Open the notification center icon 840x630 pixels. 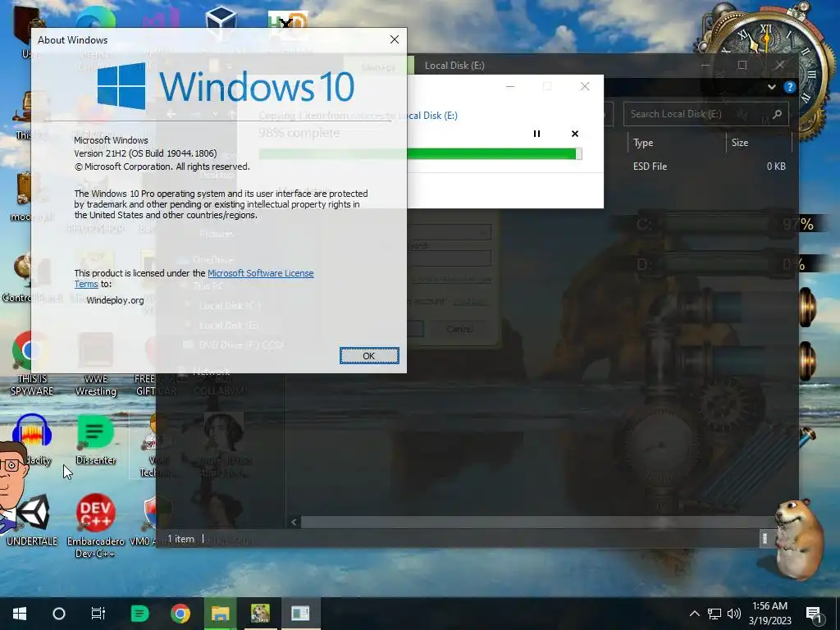coord(814,614)
